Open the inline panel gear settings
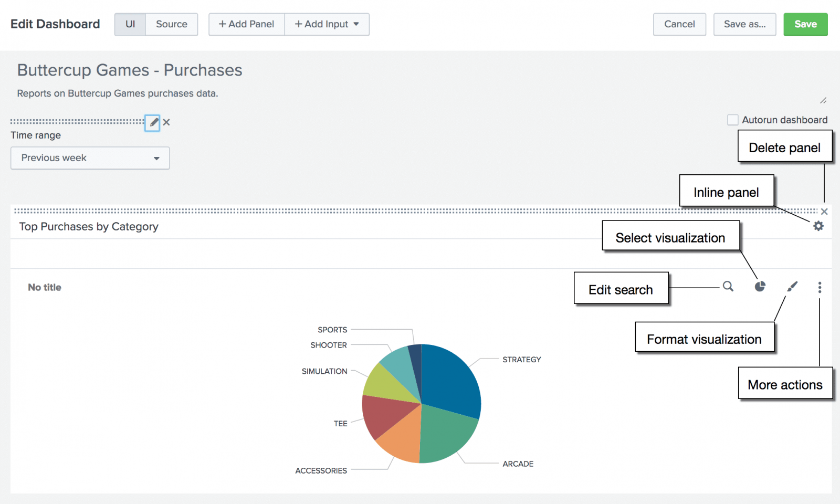This screenshot has height=504, width=840. (818, 226)
